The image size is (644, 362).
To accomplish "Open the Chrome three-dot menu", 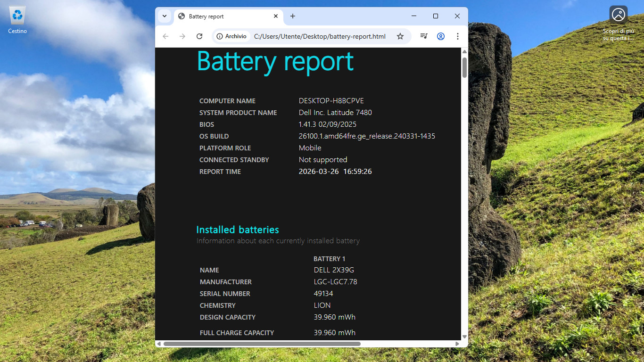I will [x=458, y=36].
